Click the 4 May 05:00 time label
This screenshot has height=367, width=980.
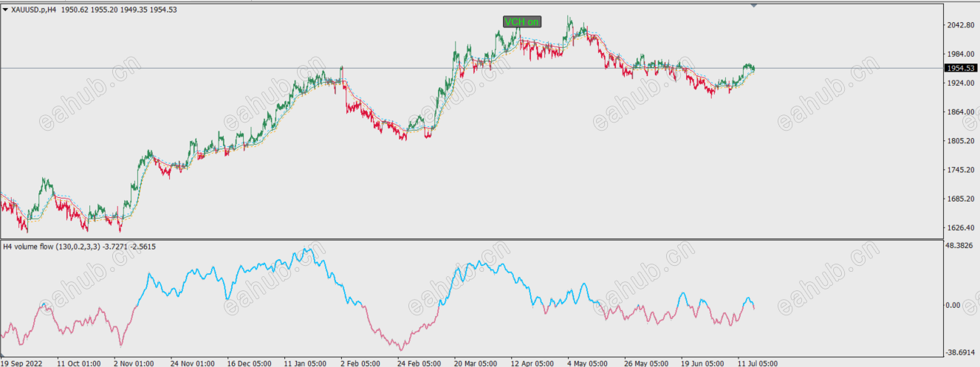587,363
